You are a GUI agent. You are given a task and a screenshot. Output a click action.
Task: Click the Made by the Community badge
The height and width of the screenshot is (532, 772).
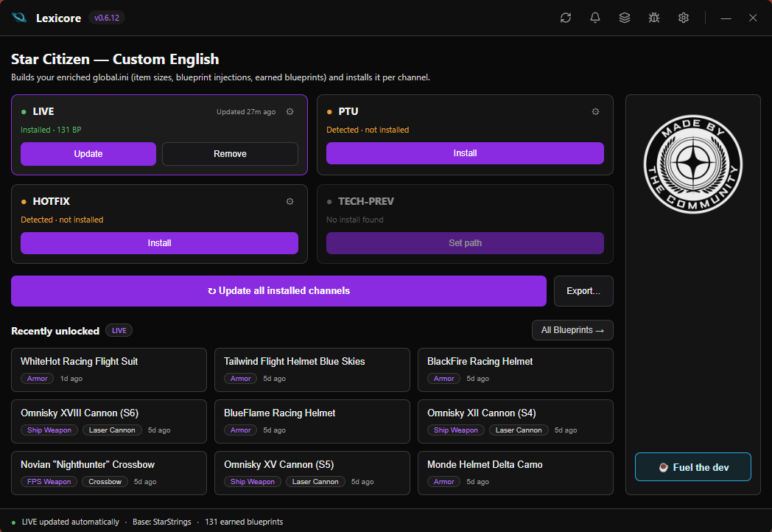[693, 164]
